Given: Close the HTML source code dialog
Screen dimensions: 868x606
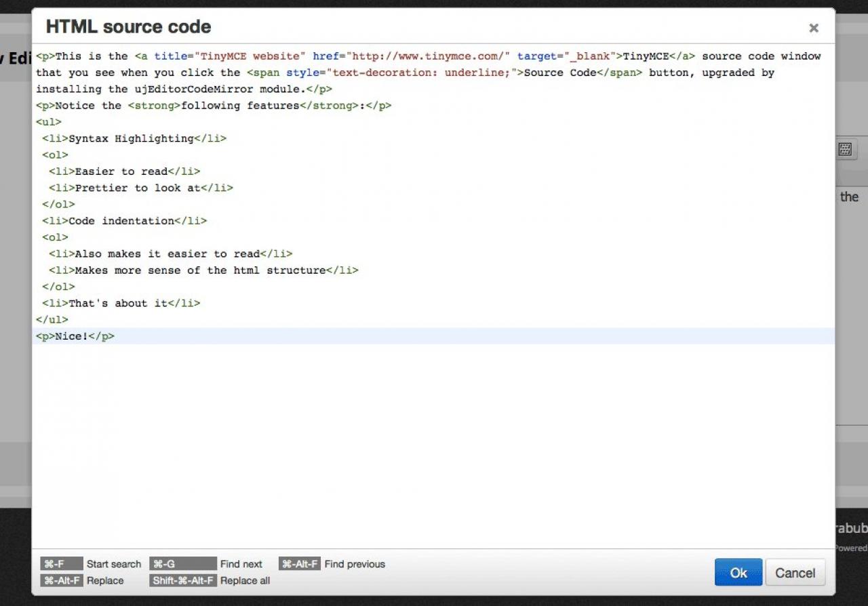Looking at the screenshot, I should coord(813,28).
